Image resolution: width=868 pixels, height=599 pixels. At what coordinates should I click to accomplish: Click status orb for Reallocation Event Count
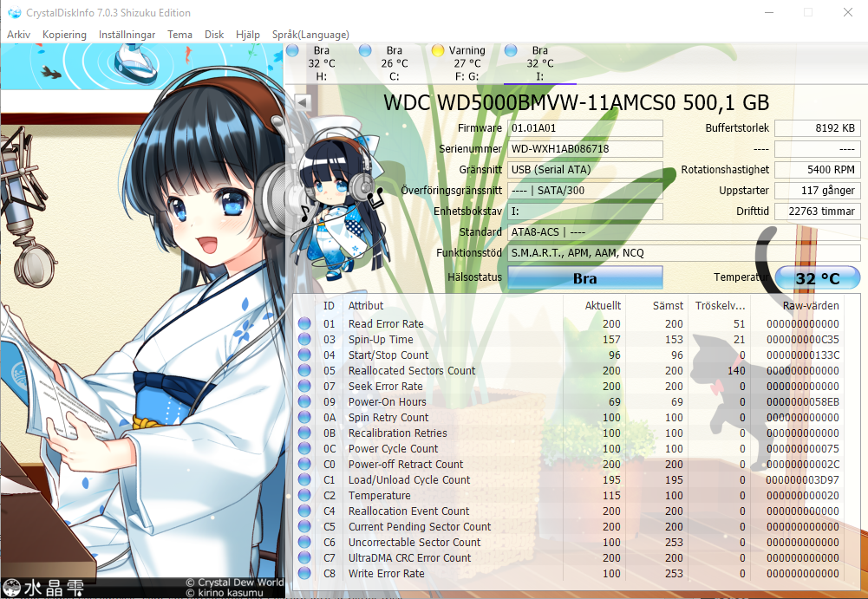(304, 511)
